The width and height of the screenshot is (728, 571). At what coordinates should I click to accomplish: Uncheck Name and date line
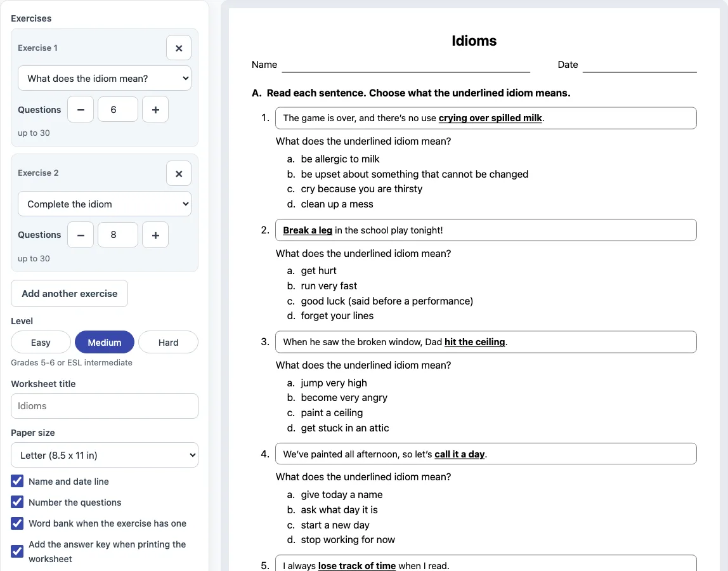17,481
